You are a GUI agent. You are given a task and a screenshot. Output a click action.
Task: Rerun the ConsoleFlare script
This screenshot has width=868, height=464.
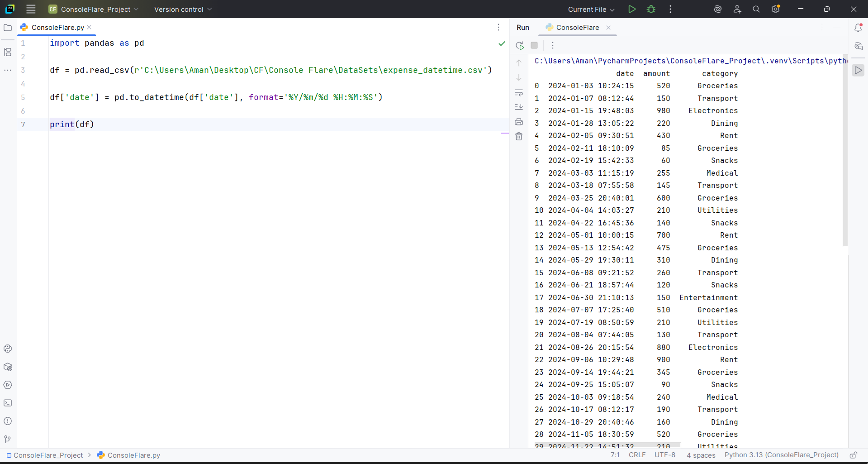coord(519,45)
